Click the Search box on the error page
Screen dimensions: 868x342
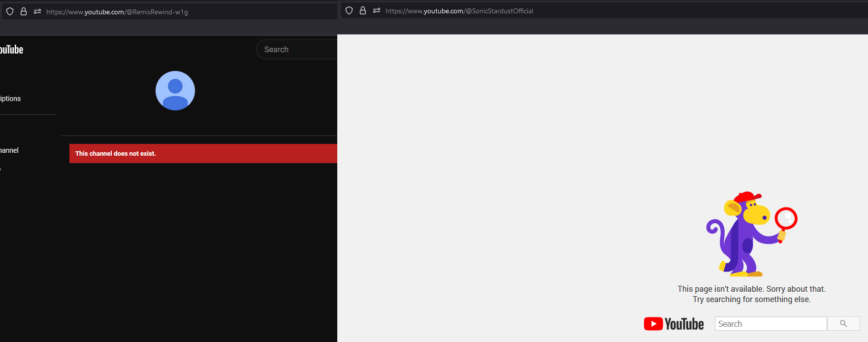(771, 324)
